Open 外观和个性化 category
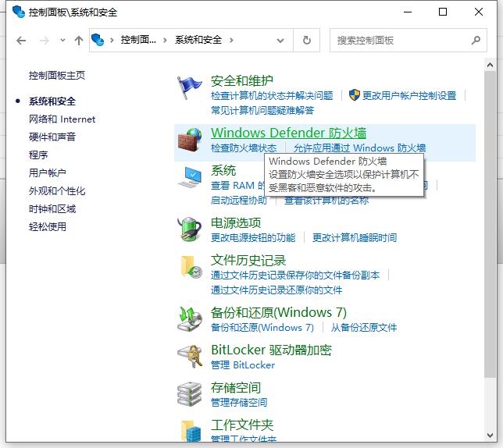Image resolution: width=503 pixels, height=448 pixels. tap(57, 191)
